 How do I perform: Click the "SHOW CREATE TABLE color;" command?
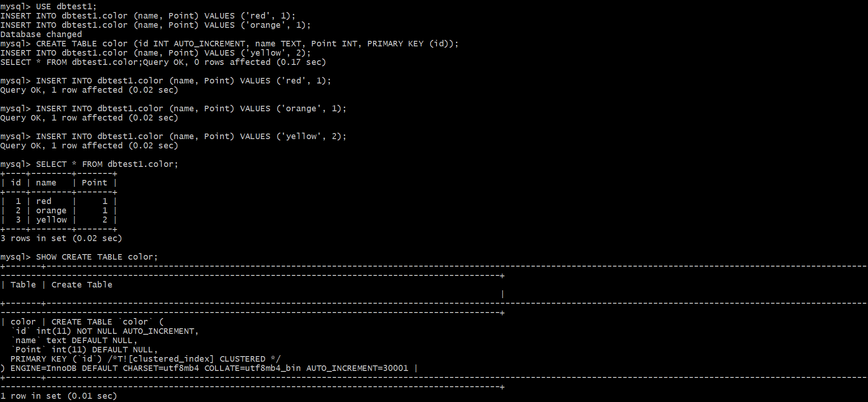(x=97, y=257)
